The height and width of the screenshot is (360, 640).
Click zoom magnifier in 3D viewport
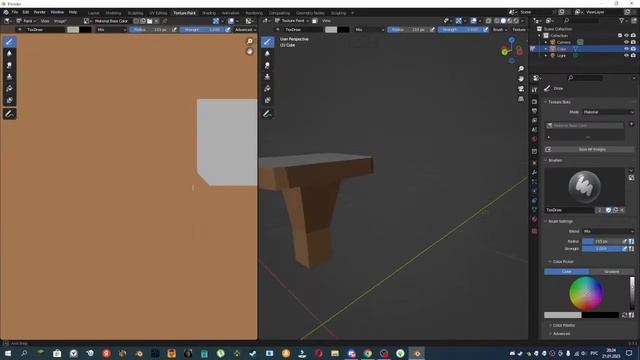pos(521,69)
